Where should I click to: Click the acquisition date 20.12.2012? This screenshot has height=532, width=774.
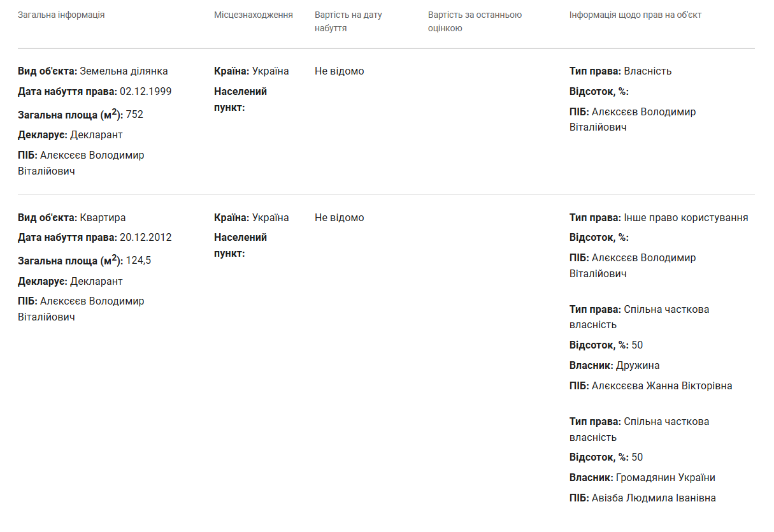click(145, 238)
